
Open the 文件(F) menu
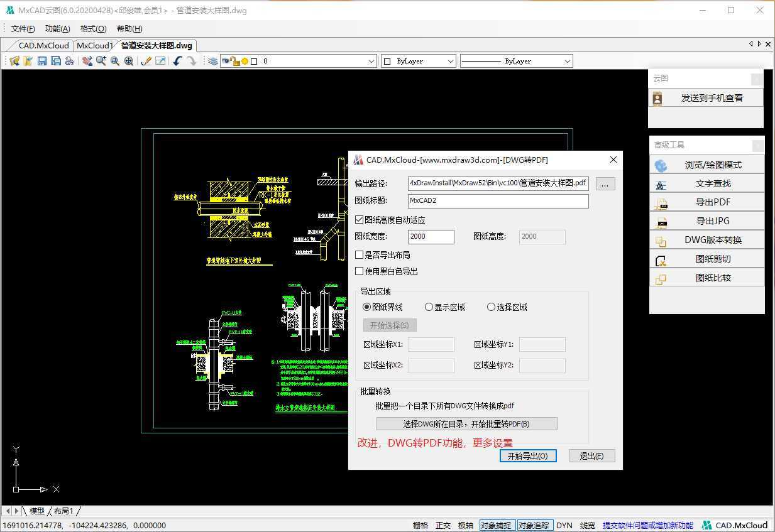(x=23, y=29)
